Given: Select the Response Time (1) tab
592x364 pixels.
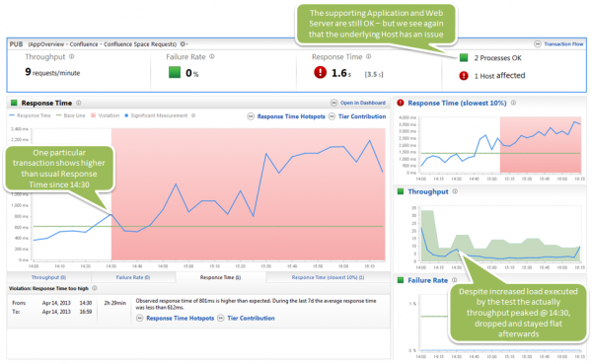Looking at the screenshot, I should tap(220, 277).
